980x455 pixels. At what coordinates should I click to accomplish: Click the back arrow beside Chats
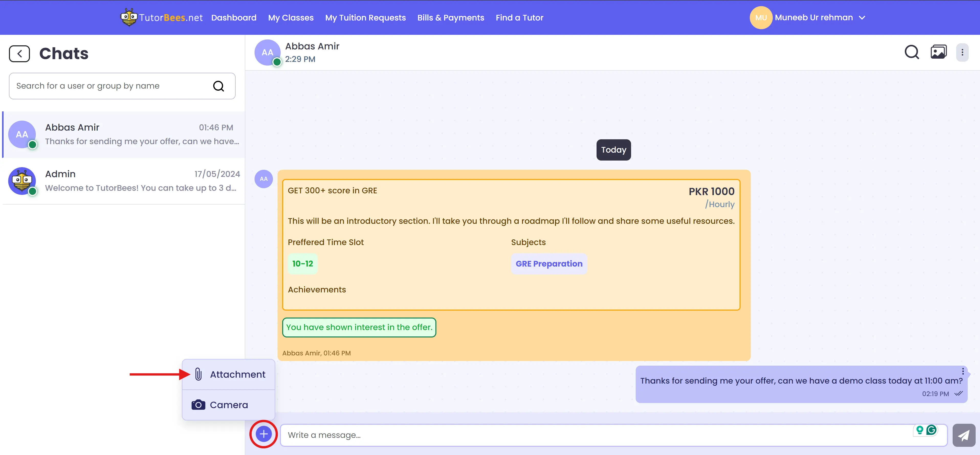(x=19, y=54)
